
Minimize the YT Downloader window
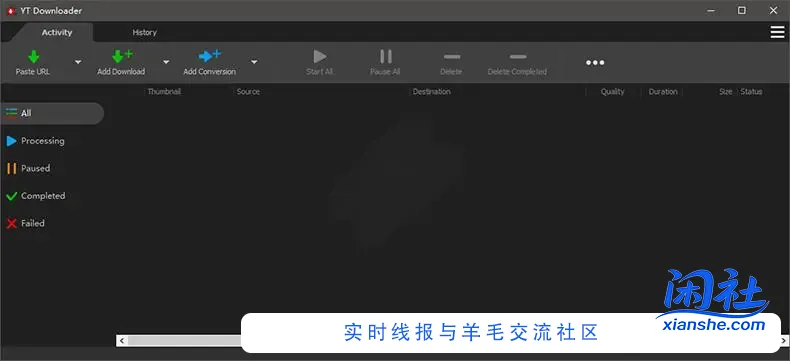click(710, 11)
